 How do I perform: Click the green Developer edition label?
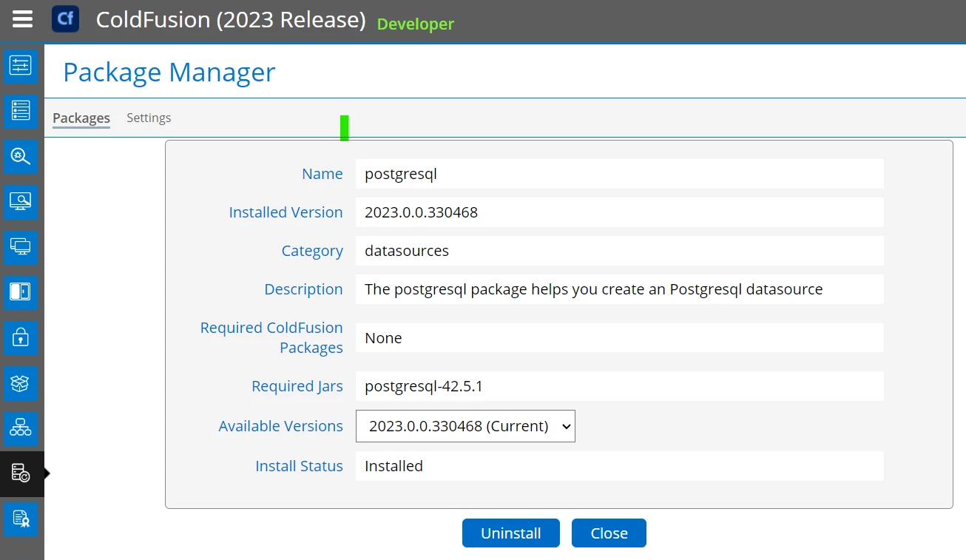click(x=416, y=24)
